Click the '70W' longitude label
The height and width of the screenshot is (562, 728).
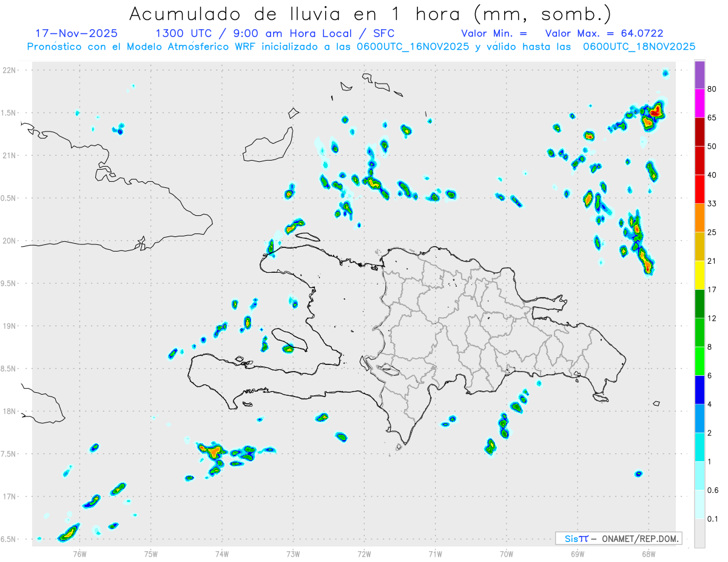tap(506, 554)
